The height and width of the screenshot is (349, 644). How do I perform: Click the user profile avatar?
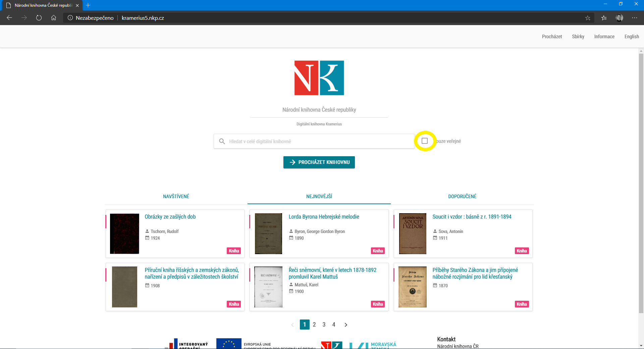coord(619,18)
